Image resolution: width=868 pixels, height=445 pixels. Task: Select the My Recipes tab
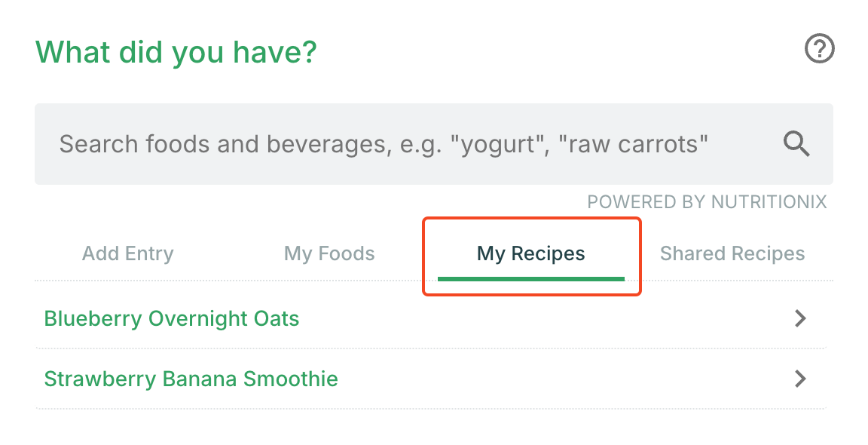(531, 253)
